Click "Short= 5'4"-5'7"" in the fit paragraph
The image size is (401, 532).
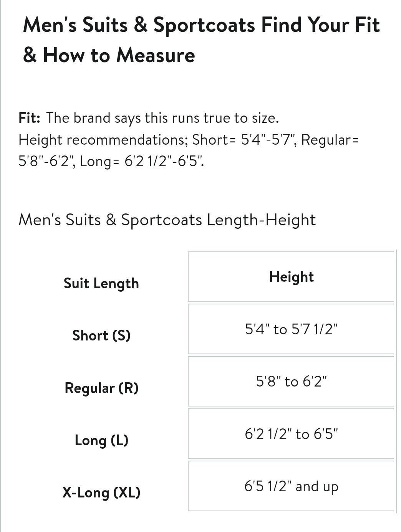tap(244, 140)
